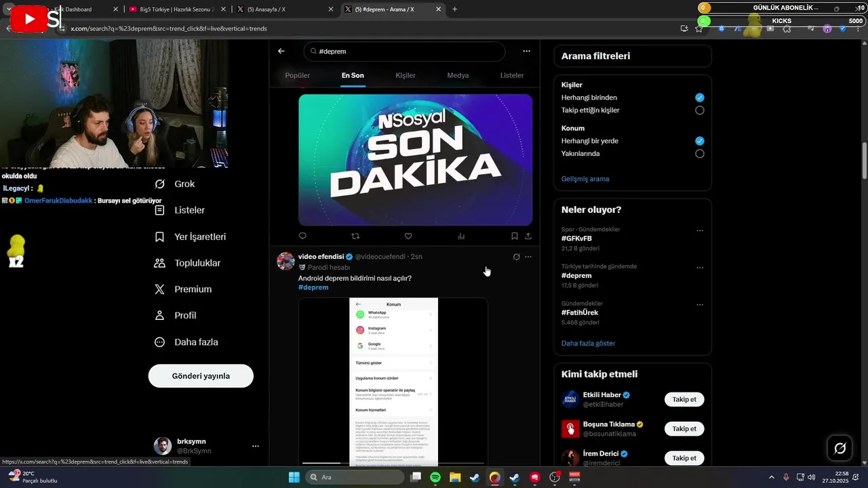Follow Boşuna Tıklama with Takip et
Image resolution: width=868 pixels, height=488 pixels.
click(x=684, y=428)
